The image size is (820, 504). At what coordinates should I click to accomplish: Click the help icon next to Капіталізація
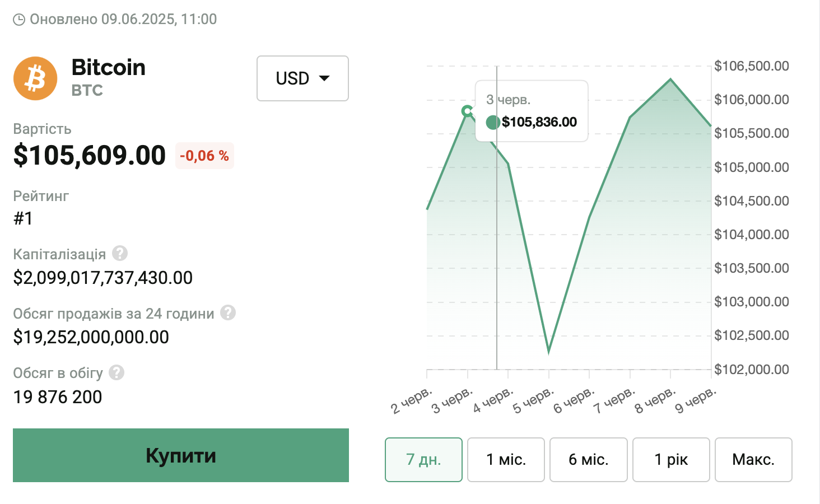[x=120, y=254]
